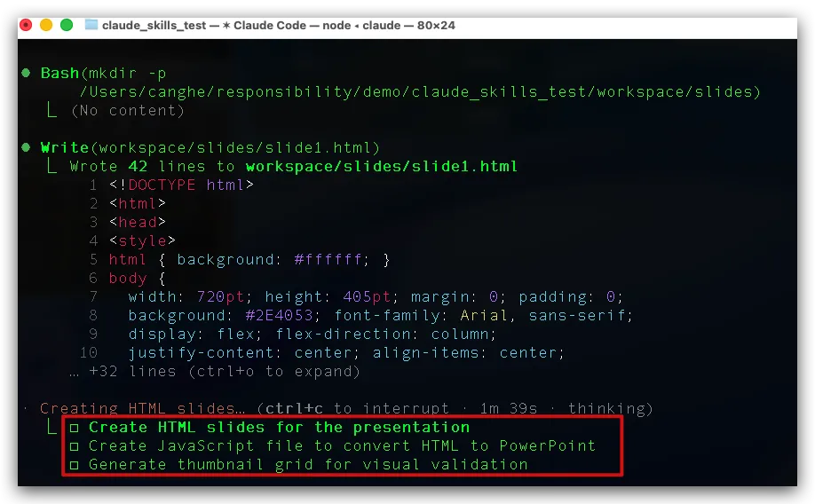The height and width of the screenshot is (504, 815).
Task: Click the folder icon in title bar
Action: click(x=91, y=25)
